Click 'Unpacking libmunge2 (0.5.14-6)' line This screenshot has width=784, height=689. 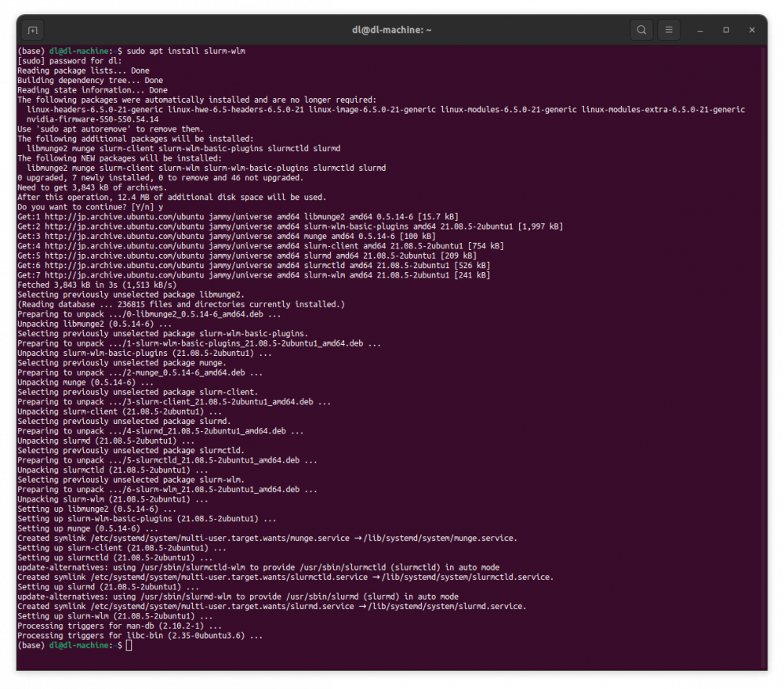click(x=95, y=324)
